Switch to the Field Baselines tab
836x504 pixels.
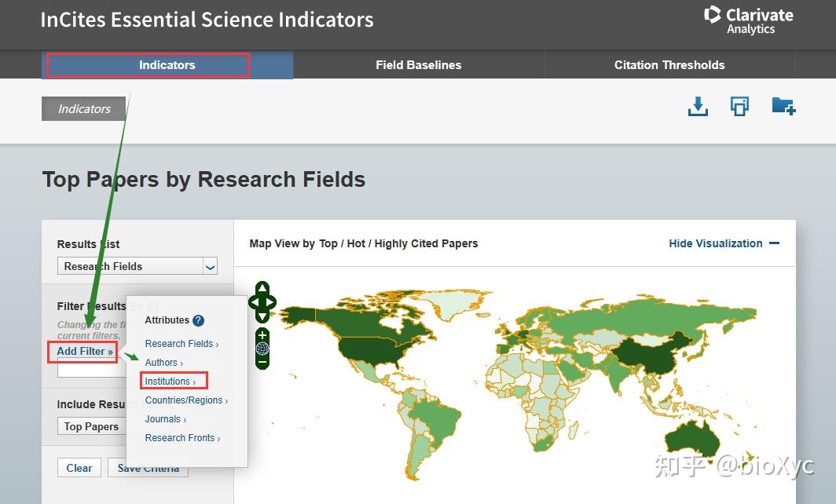click(x=418, y=65)
